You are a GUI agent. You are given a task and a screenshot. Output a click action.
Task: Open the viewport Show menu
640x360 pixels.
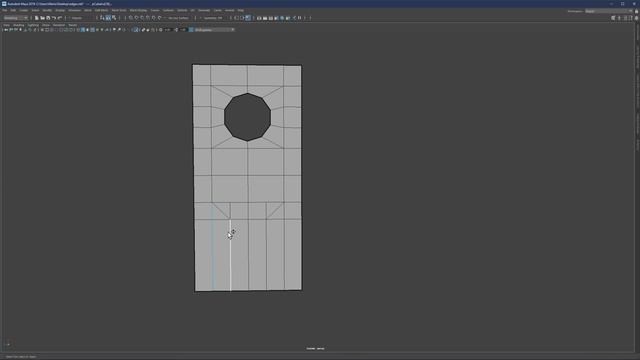46,25
